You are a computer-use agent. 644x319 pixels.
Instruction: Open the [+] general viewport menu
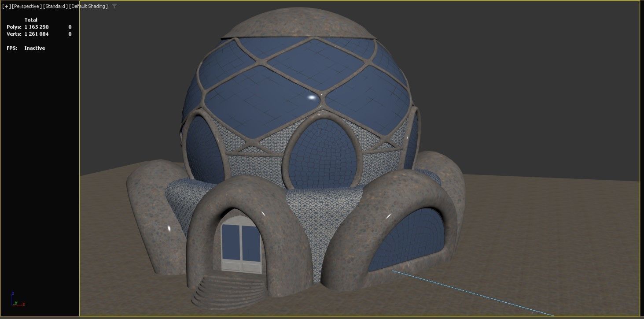pos(6,6)
